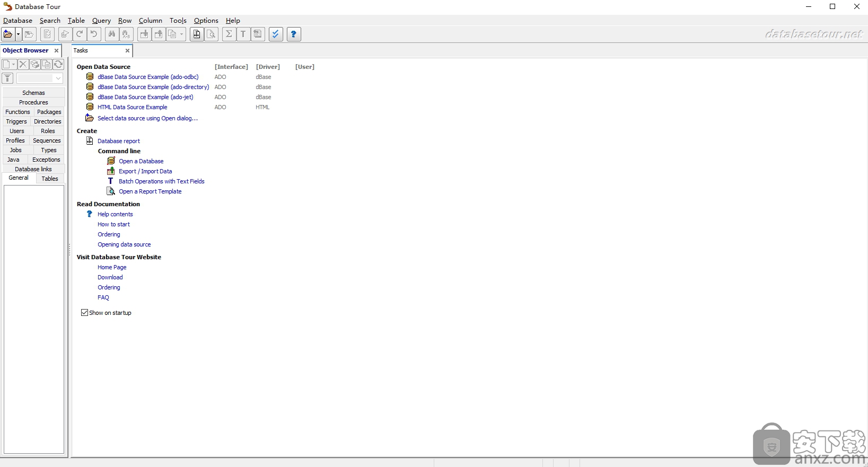Click the find and replace A-B icon

[126, 34]
